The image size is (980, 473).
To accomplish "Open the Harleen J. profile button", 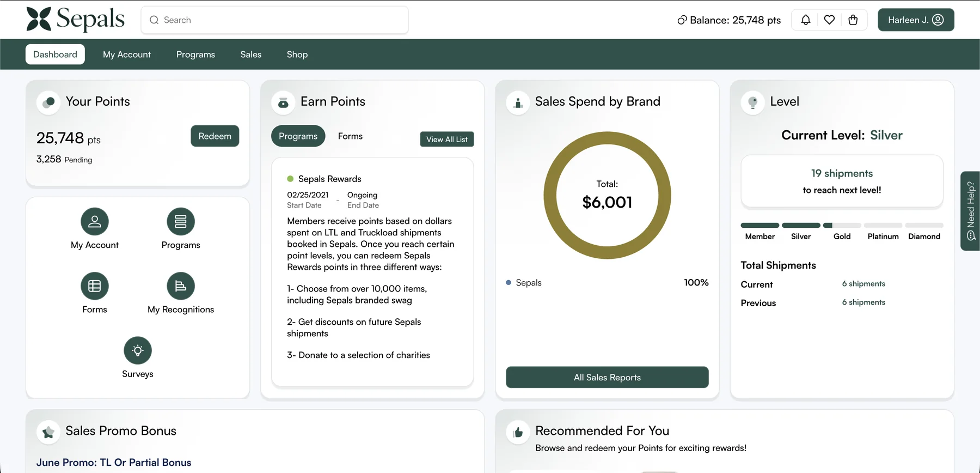I will tap(916, 20).
